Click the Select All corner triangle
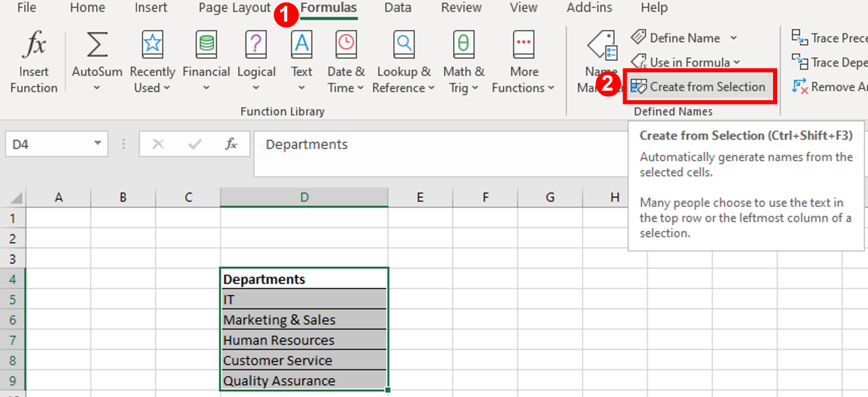868x397 pixels. pos(17,198)
